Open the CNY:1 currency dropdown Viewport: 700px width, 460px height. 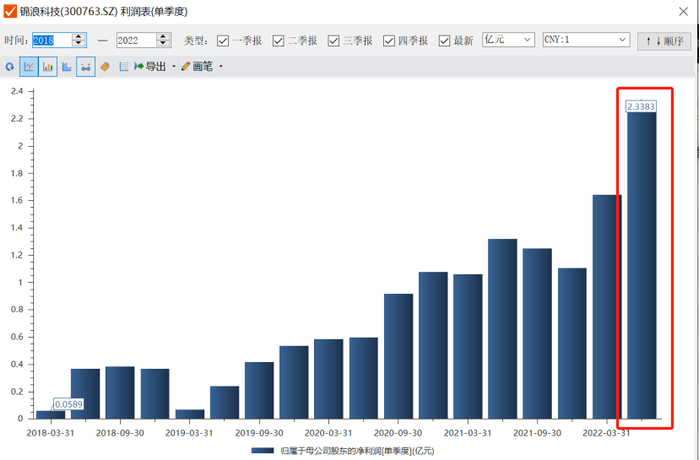(x=586, y=40)
